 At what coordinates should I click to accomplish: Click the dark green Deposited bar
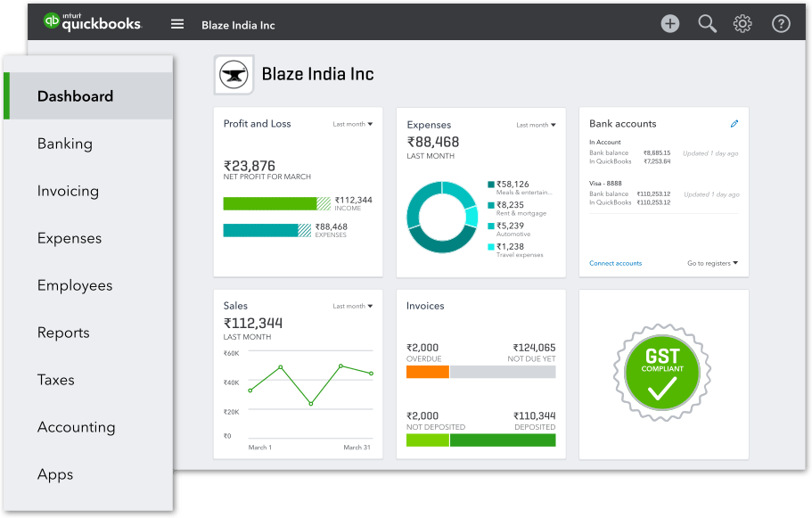click(503, 440)
